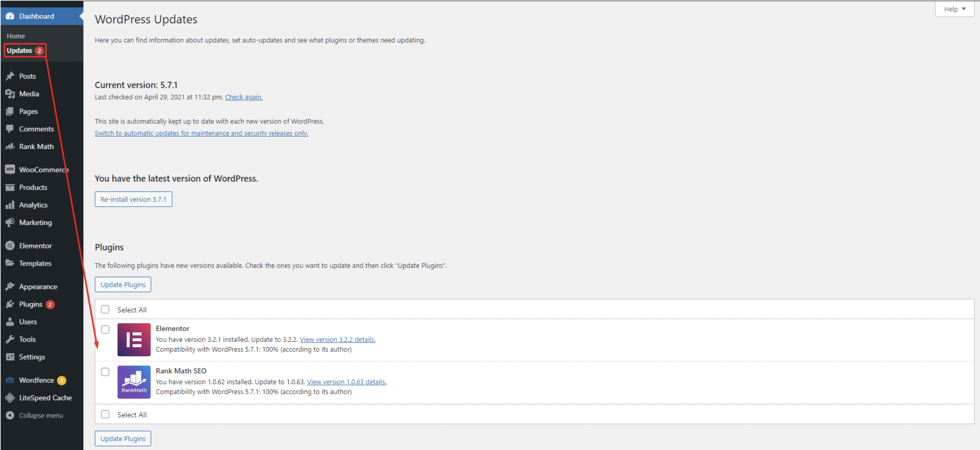Expand the Help dropdown tab
This screenshot has width=980, height=450.
(954, 9)
